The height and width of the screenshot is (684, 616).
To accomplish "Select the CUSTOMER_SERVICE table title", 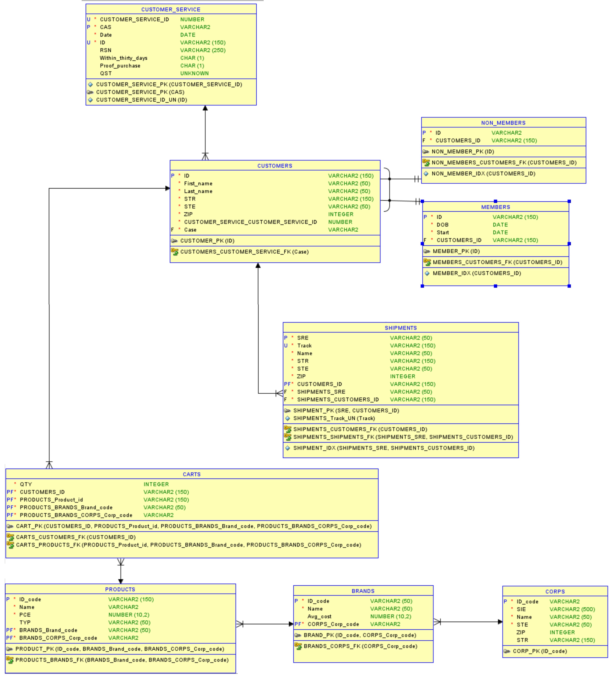I will coord(171,9).
